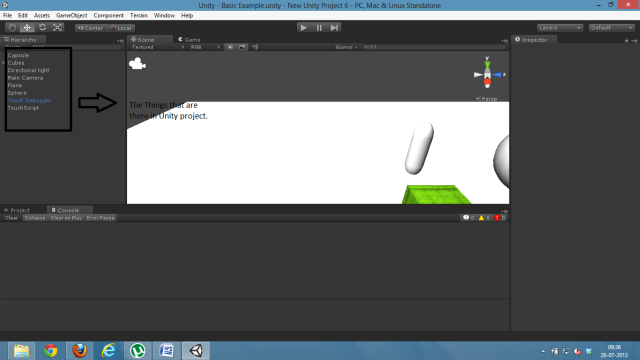Toggle Error Pause in the Console

pos(100,218)
